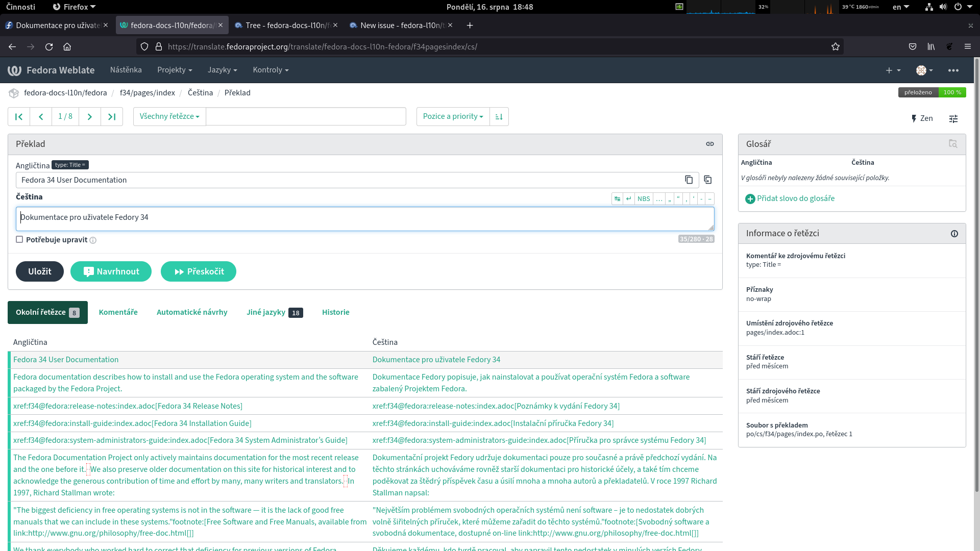The image size is (980, 551).
Task: Switch to the 'Jiné jazyky' tab
Action: click(x=275, y=313)
